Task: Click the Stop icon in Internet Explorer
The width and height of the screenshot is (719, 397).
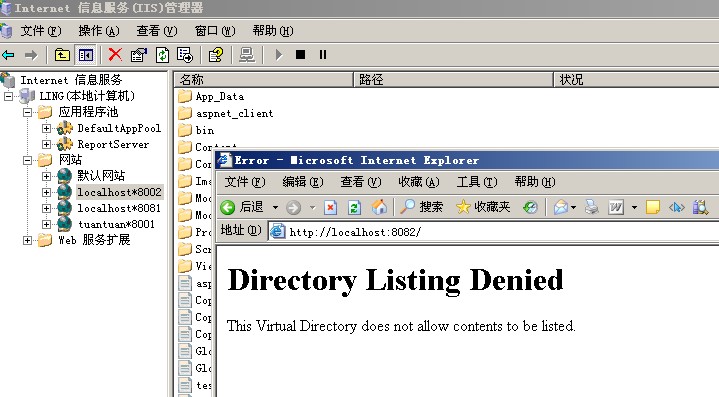Action: click(330, 208)
